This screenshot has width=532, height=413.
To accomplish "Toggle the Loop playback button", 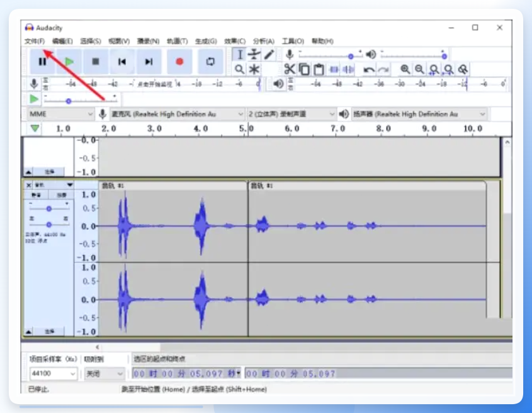I will 210,62.
